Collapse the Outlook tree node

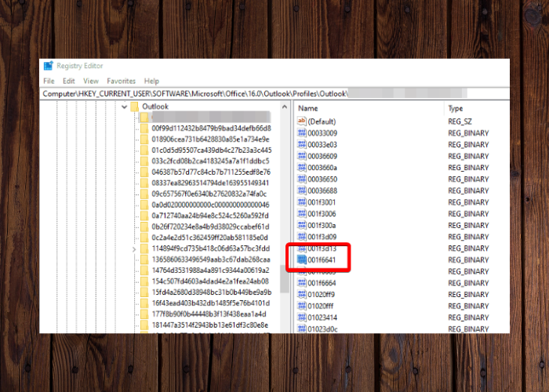pos(124,107)
